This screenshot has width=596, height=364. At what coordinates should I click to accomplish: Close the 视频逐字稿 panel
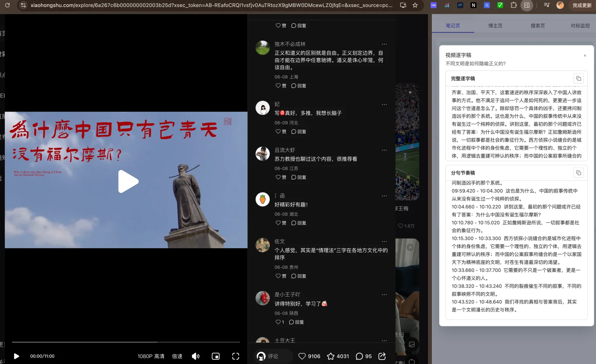[585, 55]
